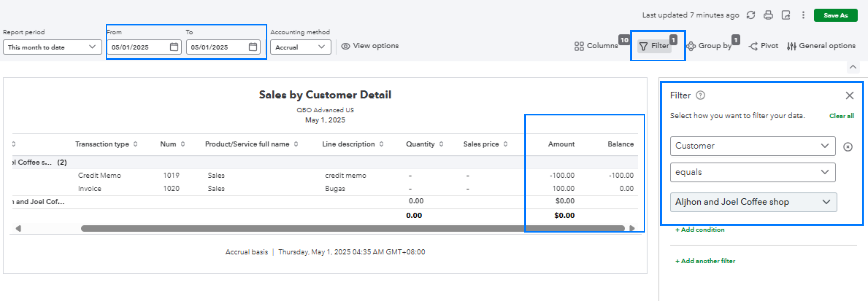Sort by Num column

172,144
